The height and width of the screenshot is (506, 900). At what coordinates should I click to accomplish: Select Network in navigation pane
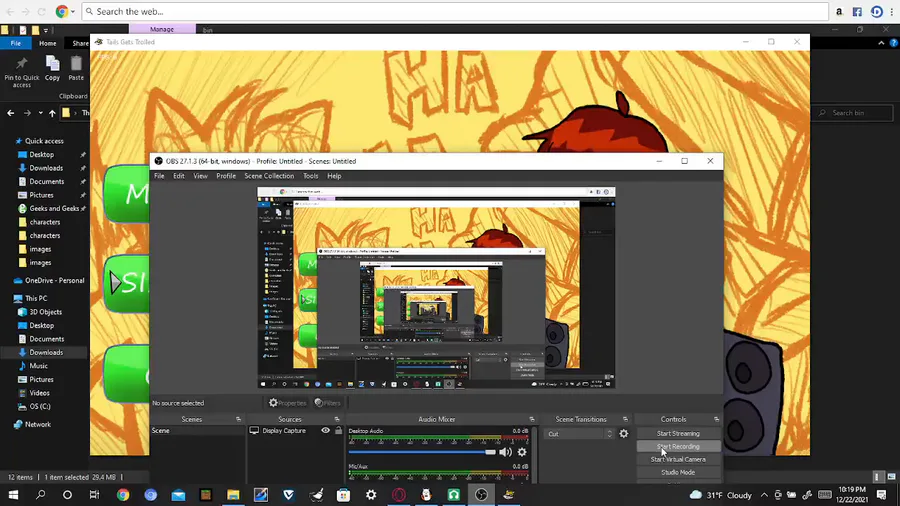[x=38, y=425]
